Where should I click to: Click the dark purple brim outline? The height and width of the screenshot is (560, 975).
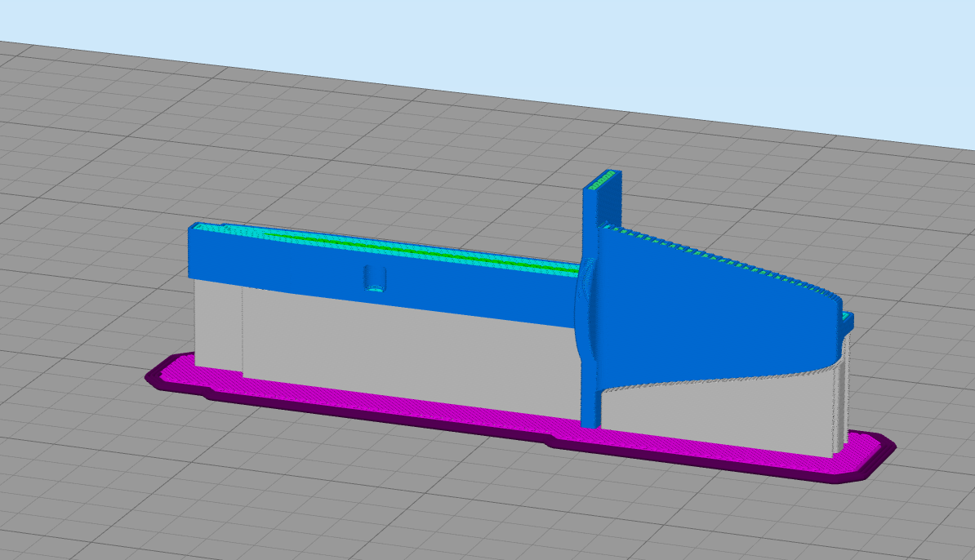coord(520,435)
